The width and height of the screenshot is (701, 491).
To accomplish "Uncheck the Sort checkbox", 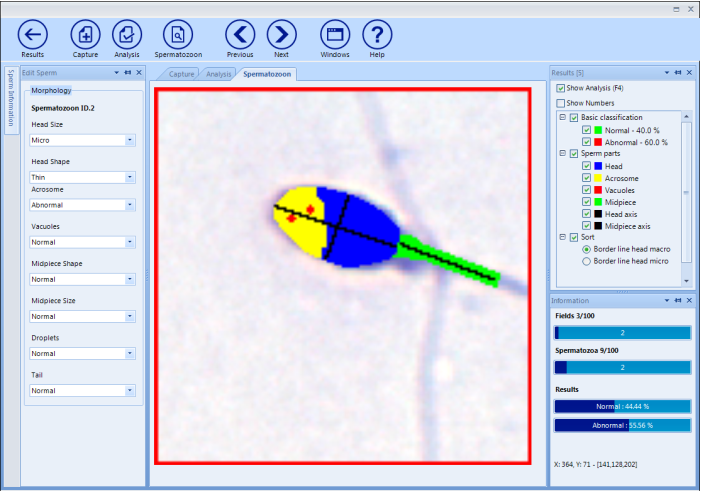I will tap(574, 237).
